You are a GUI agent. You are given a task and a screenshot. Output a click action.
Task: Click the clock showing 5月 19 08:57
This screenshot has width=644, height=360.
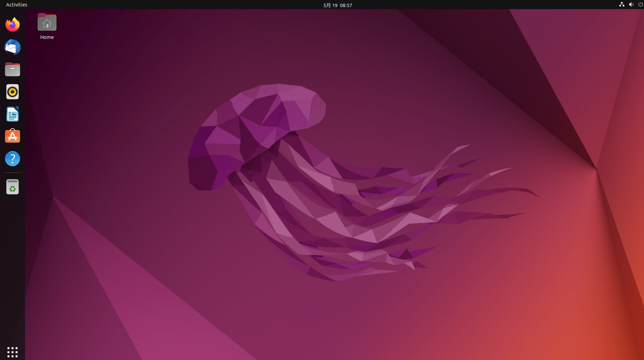click(337, 5)
